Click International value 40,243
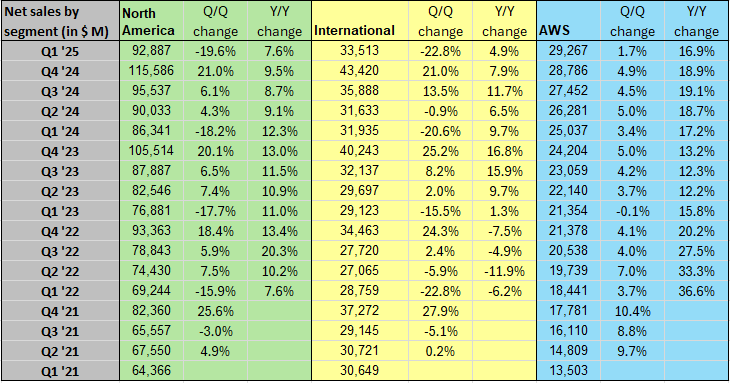This screenshot has height=383, width=730. (x=359, y=151)
